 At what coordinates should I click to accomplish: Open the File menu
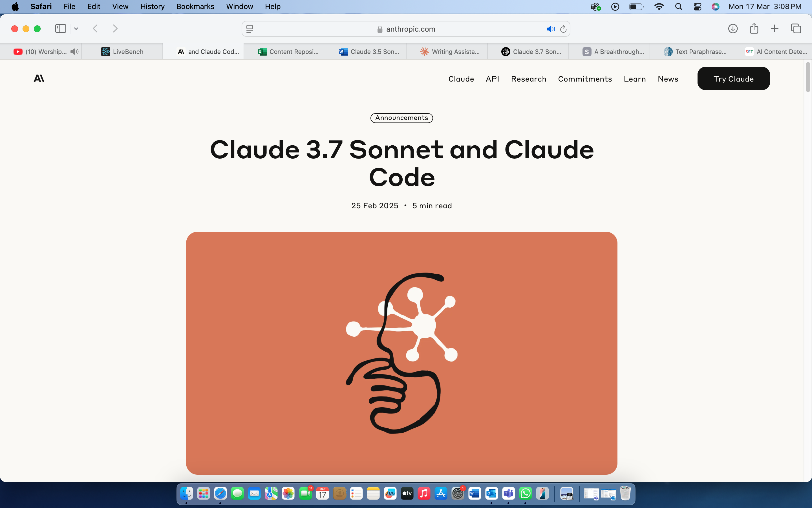[x=69, y=7]
